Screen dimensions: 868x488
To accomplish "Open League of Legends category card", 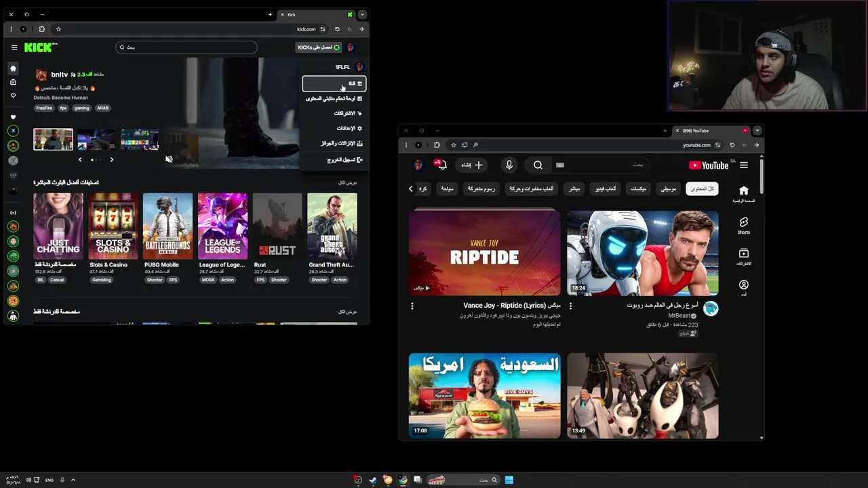I will [x=222, y=226].
